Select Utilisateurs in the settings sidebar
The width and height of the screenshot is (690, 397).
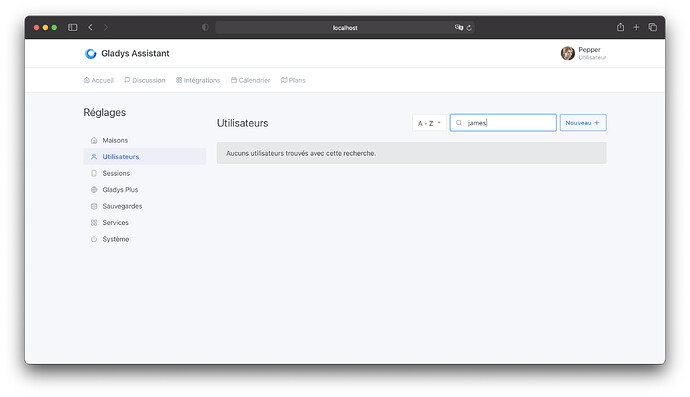[145, 157]
